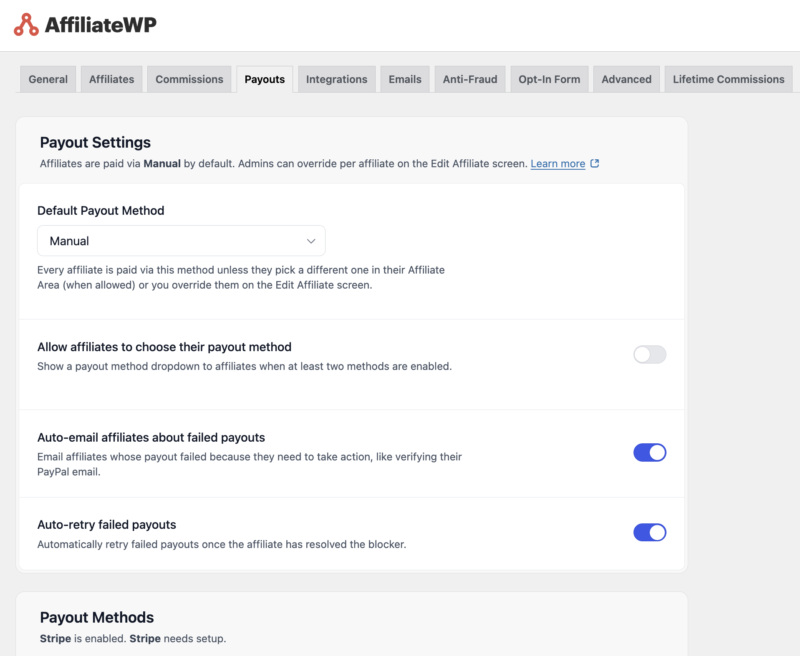Click the 'Email affiliates whose payout failed' description
800x656 pixels.
coord(249,464)
